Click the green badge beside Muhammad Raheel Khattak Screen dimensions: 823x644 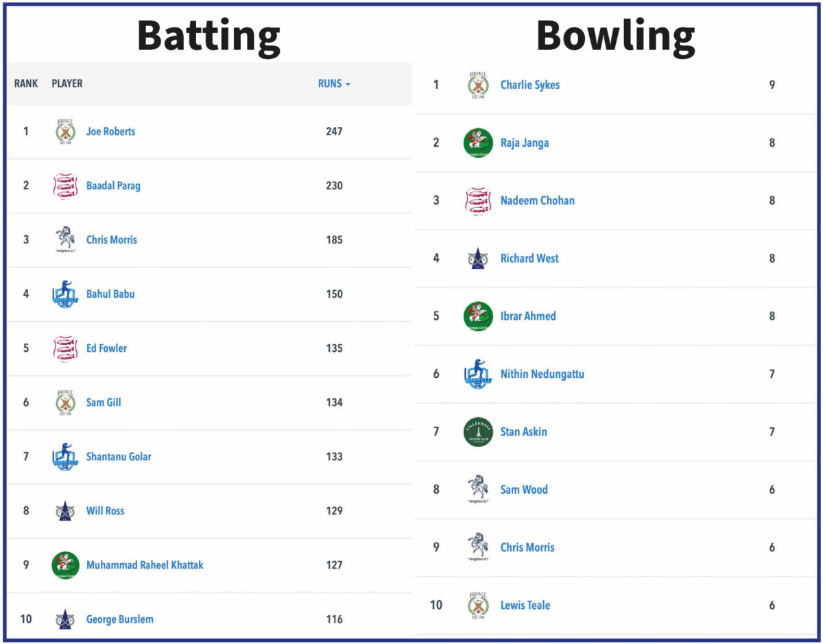pos(65,565)
